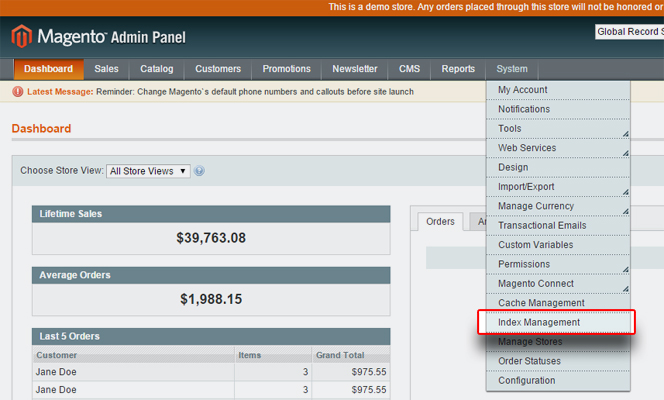Open the Catalog menu

(x=156, y=69)
